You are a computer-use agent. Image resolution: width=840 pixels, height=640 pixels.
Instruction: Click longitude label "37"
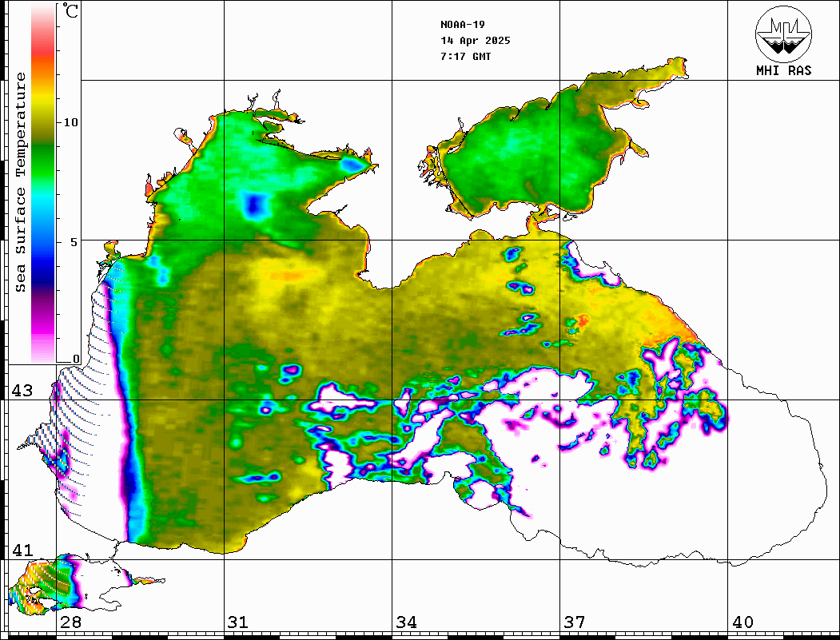(575, 622)
